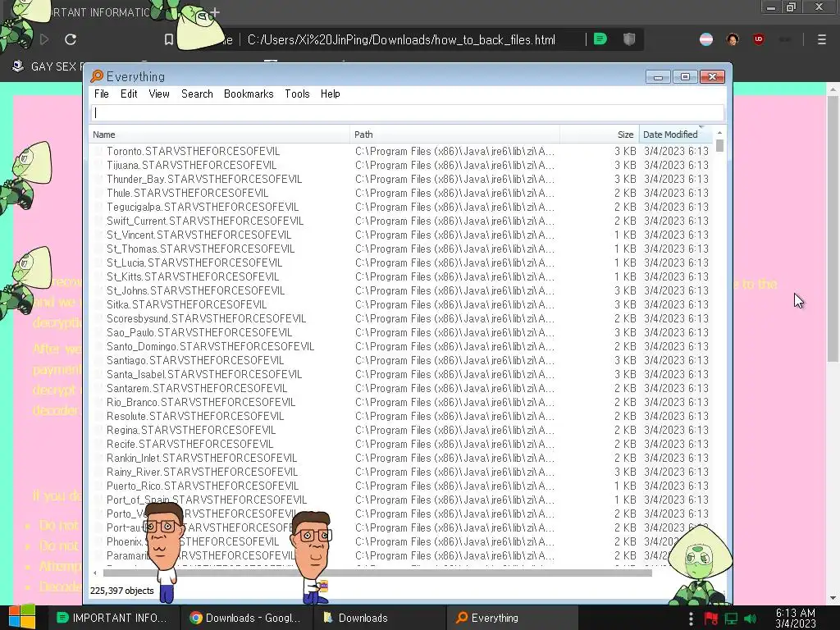Open the browser hamburger menu

[821, 39]
